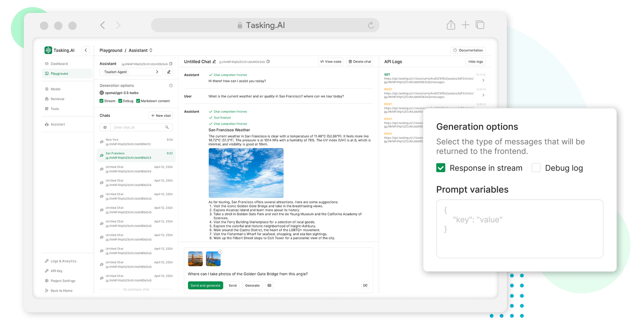Click the Prompt variables text area
644x322 pixels.
(519, 229)
